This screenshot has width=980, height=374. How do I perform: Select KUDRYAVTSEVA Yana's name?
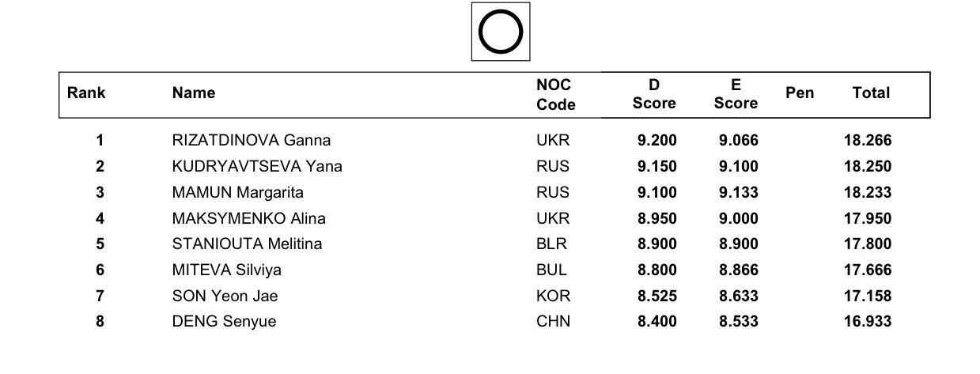[257, 167]
